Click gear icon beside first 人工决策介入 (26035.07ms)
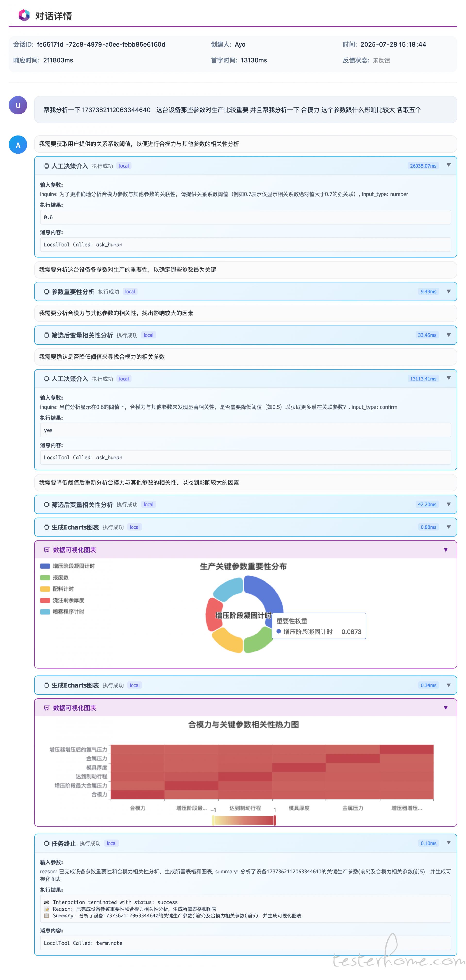 coord(46,166)
